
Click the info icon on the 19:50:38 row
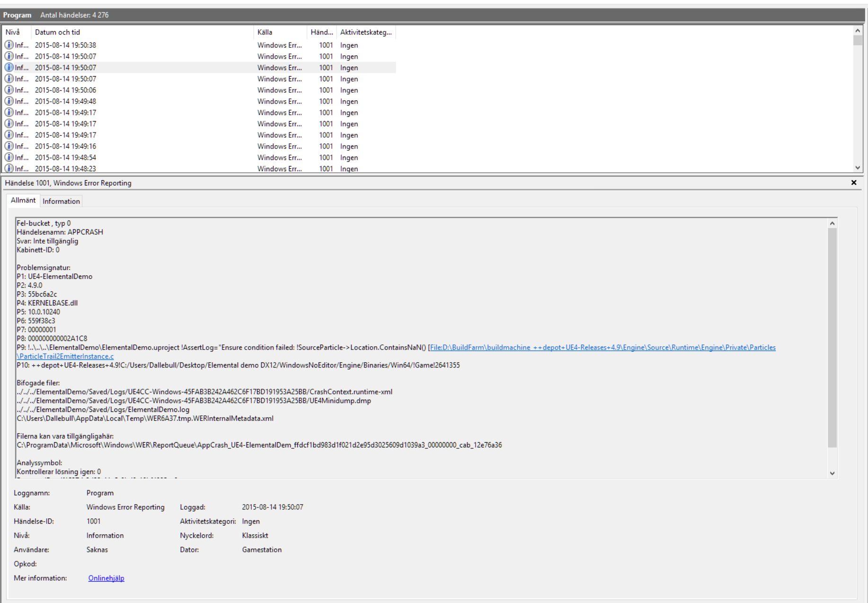coord(9,45)
